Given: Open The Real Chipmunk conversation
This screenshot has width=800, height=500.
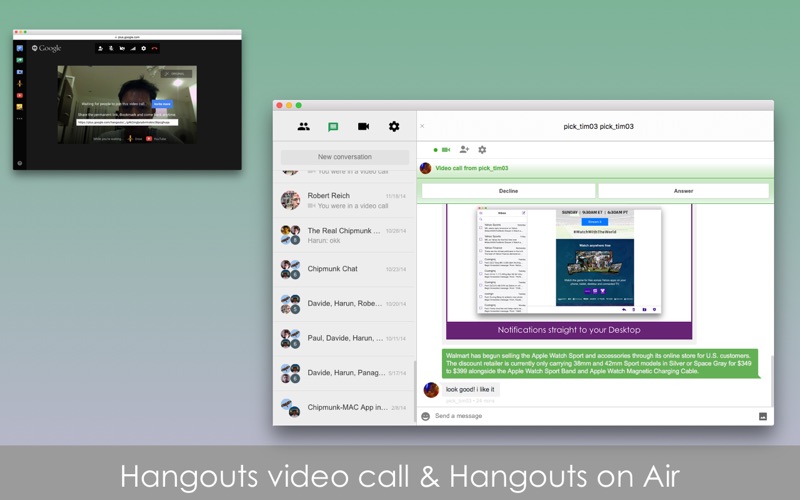Looking at the screenshot, I should coord(345,235).
